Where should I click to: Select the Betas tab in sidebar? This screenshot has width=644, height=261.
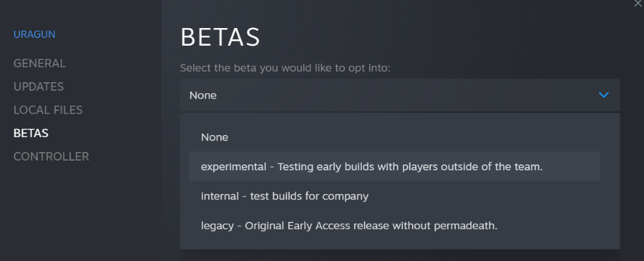point(31,133)
